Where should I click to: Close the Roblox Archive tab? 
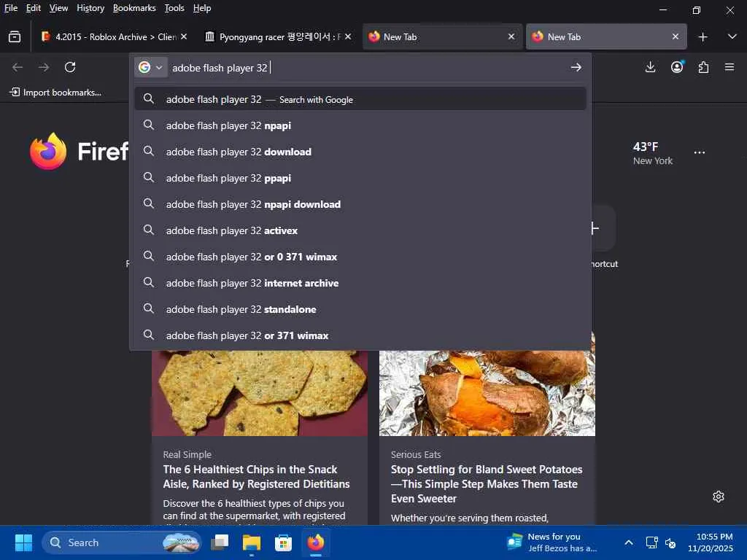(x=184, y=36)
